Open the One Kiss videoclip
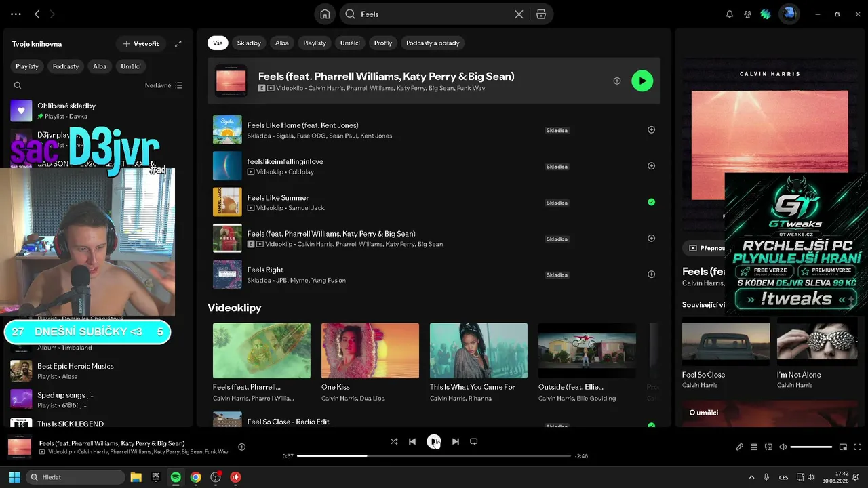 click(x=370, y=363)
